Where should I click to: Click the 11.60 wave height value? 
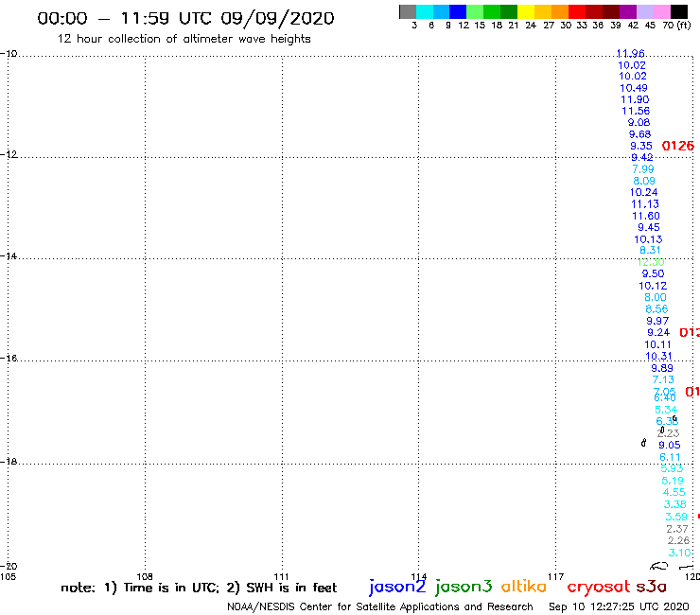click(x=646, y=216)
